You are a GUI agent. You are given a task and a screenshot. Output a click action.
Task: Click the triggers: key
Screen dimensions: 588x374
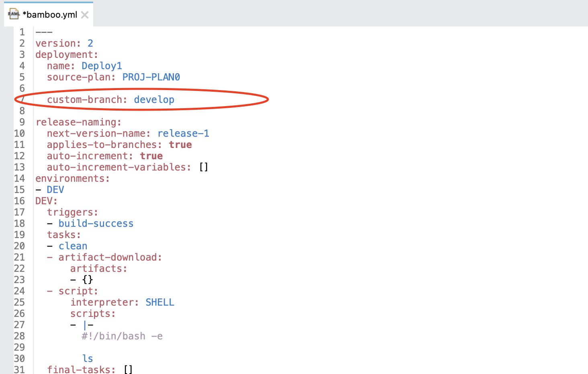pos(73,212)
